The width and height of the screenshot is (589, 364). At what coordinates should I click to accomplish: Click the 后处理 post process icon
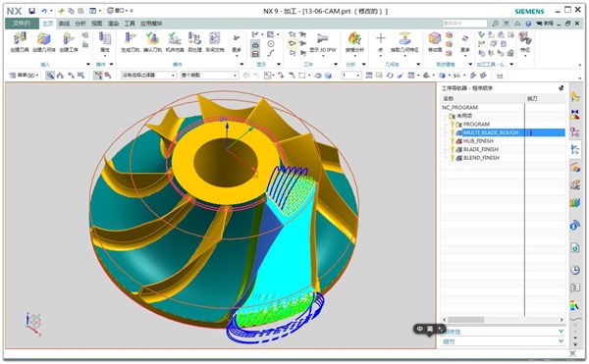click(x=194, y=41)
